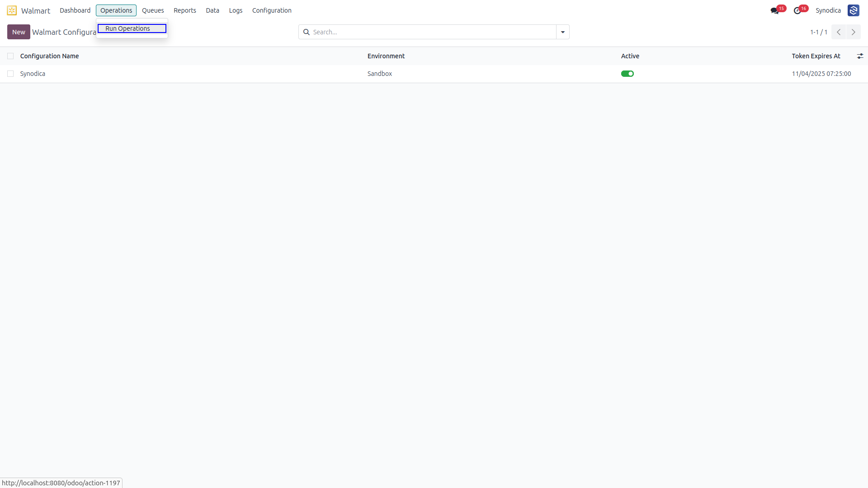Go to next page arrow
868x488 pixels.
click(x=854, y=32)
